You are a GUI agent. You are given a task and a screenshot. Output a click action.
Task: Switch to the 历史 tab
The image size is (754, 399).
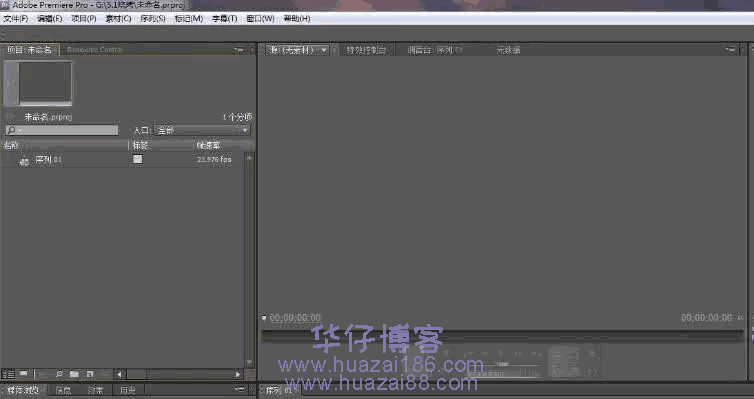click(x=127, y=390)
